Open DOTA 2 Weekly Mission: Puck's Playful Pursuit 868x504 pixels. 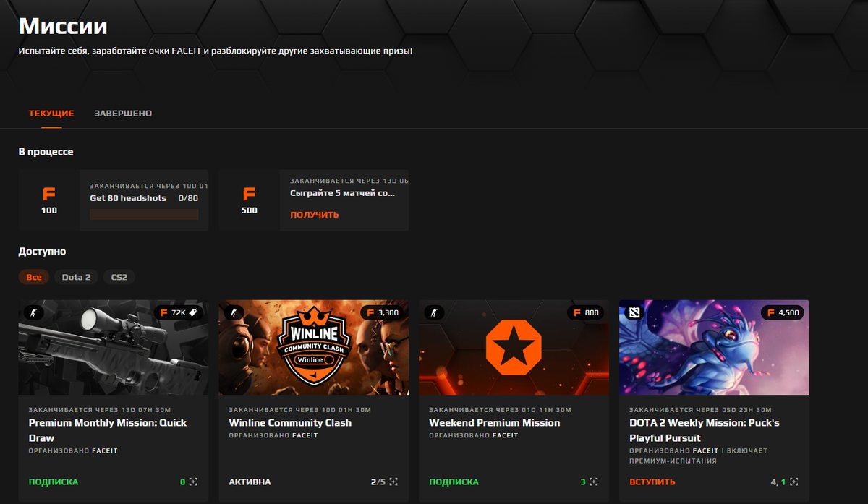point(705,430)
